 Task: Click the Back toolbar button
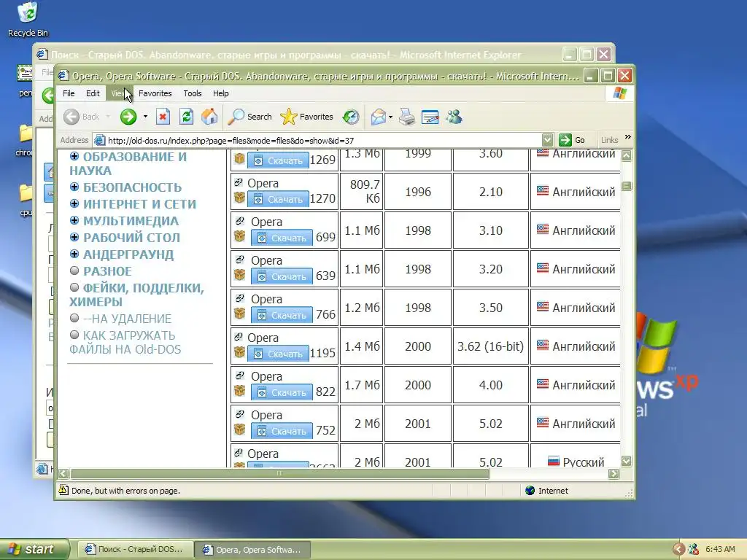pyautogui.click(x=82, y=117)
